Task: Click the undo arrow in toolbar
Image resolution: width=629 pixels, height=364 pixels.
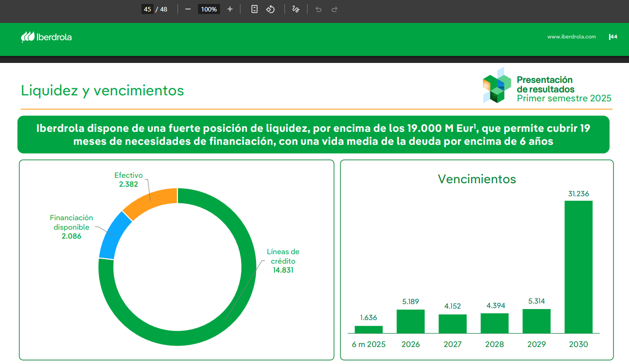Action: (x=318, y=9)
